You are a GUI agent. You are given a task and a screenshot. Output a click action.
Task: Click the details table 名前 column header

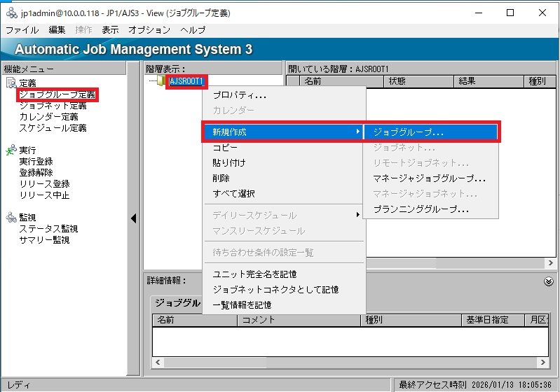[195, 320]
